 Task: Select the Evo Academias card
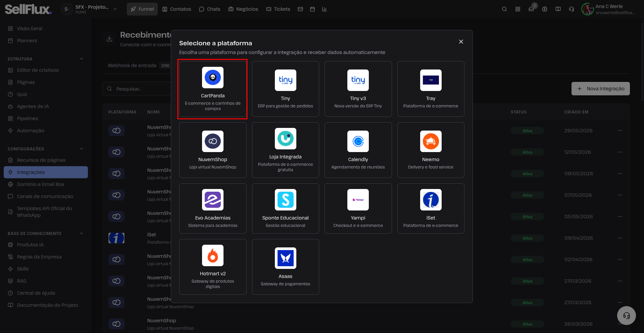pos(213,208)
